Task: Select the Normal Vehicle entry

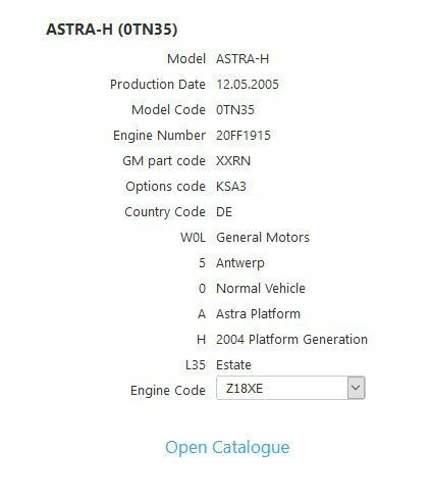Action: pos(261,288)
